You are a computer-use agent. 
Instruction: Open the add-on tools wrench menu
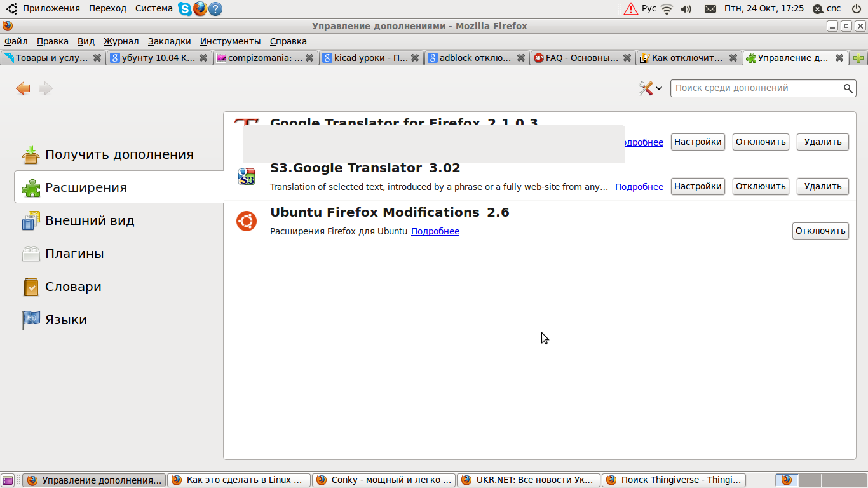tap(649, 88)
